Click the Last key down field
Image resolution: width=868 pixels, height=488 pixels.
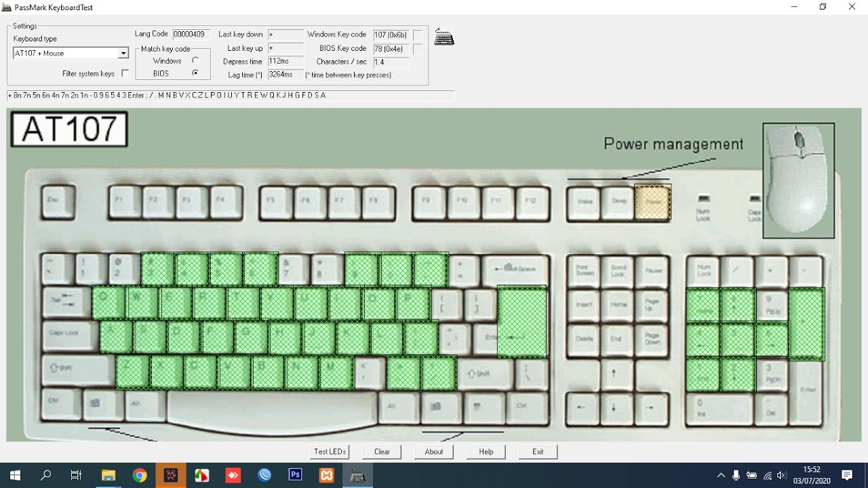pyautogui.click(x=285, y=34)
